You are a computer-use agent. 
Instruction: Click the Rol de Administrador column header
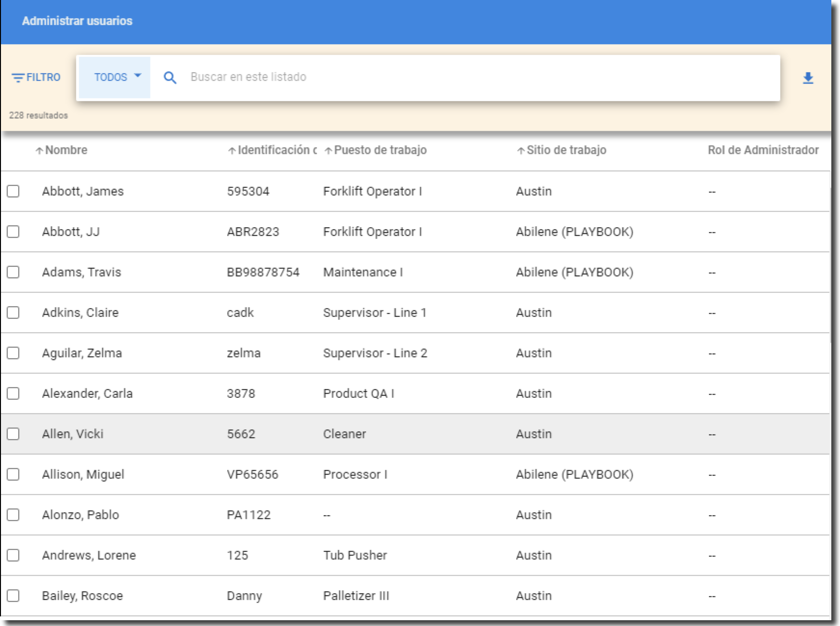(763, 150)
